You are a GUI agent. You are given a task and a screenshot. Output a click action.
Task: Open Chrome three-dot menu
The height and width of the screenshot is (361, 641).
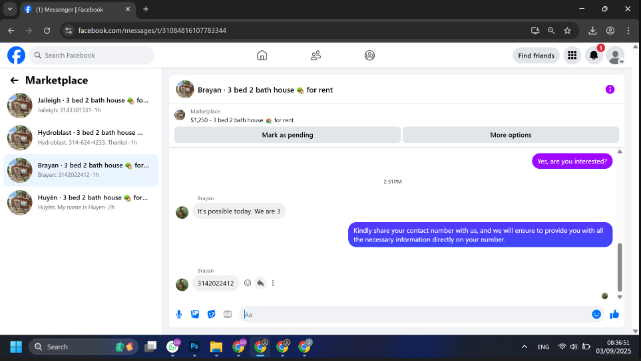click(628, 31)
